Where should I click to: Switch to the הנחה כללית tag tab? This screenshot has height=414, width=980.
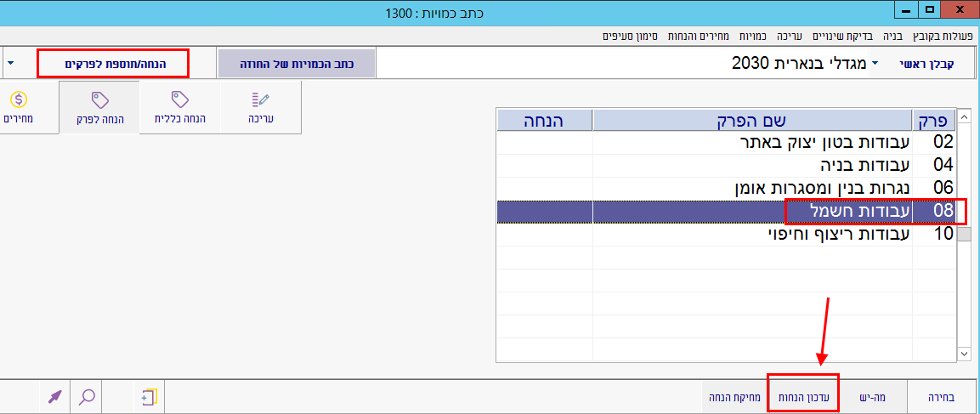pos(180,108)
